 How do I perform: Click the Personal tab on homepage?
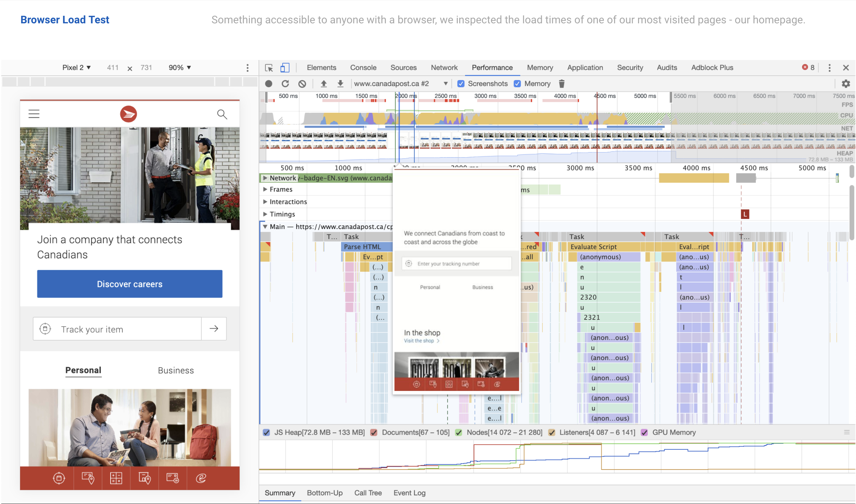coord(83,370)
